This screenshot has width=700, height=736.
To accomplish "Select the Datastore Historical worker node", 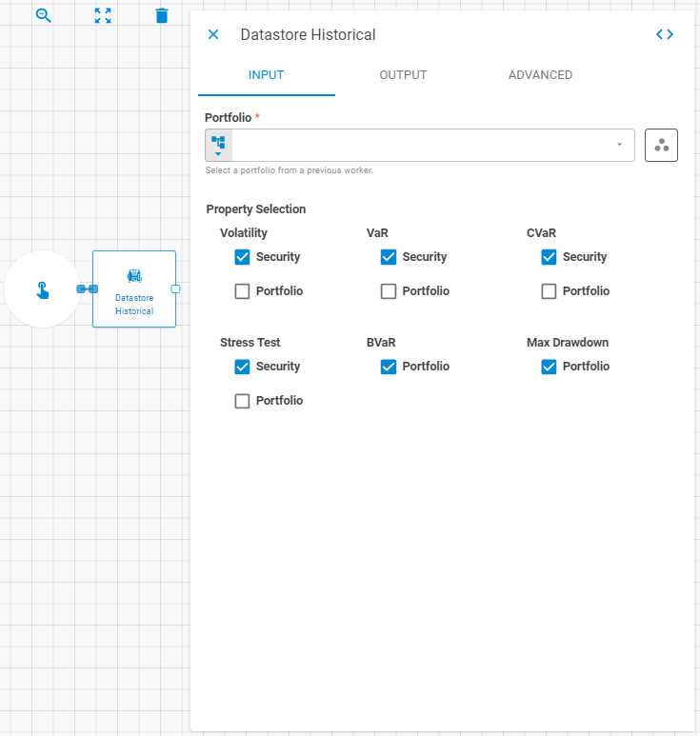I will click(134, 289).
